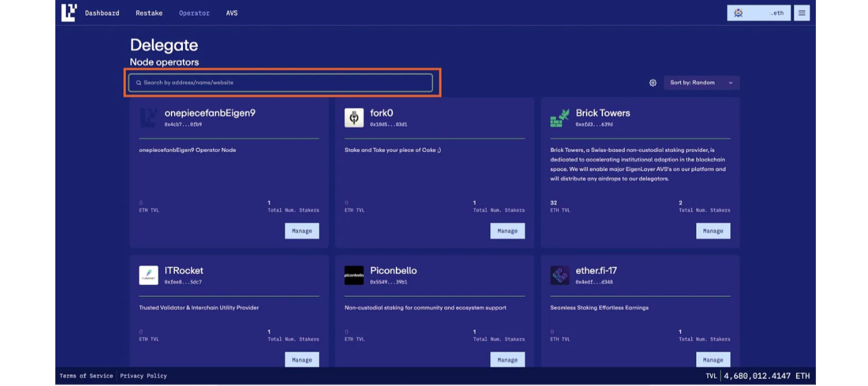Click the ITRocket operator name

pos(184,270)
